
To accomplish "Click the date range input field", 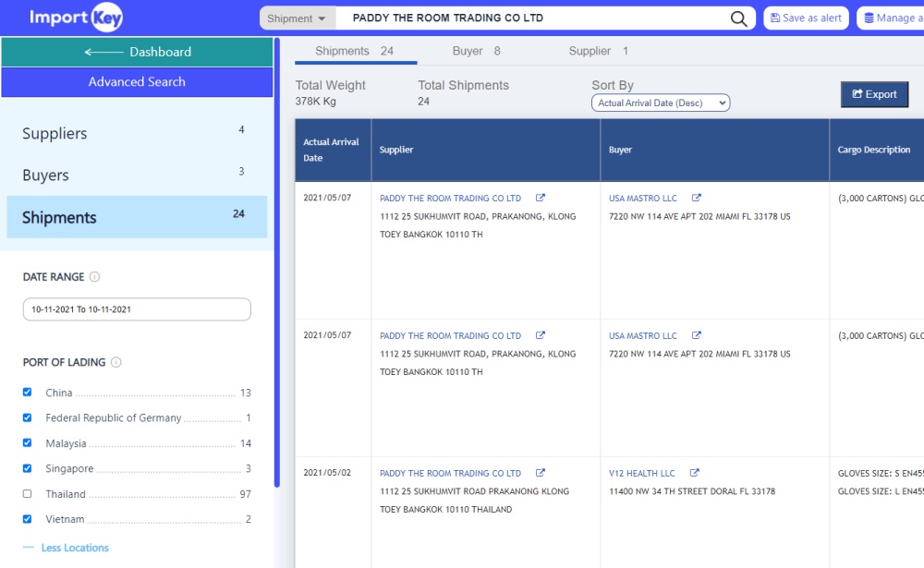I will point(137,309).
